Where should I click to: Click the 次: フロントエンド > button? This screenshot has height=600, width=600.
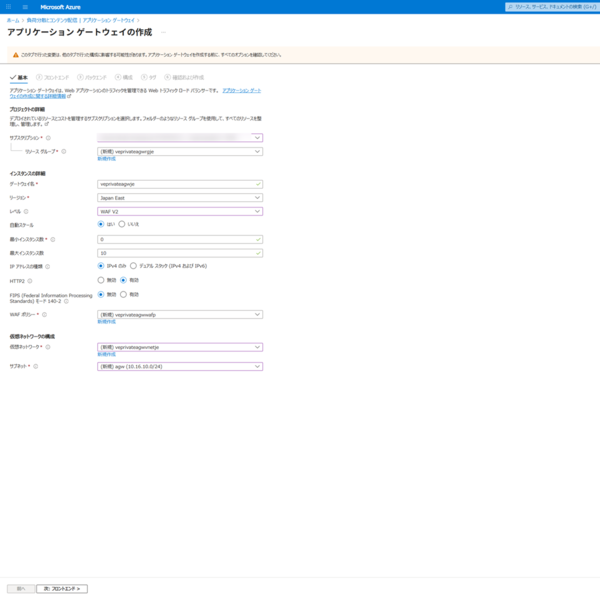[x=62, y=589]
